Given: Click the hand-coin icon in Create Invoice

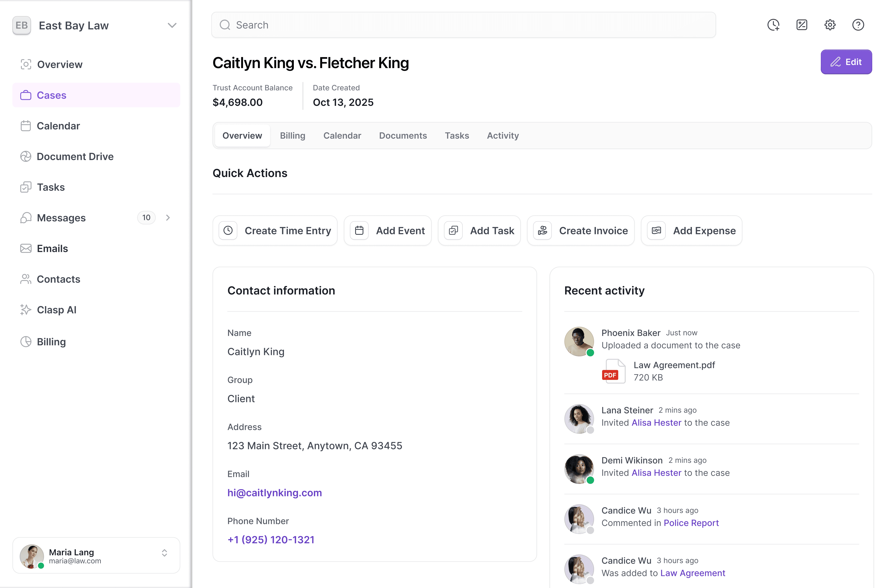Looking at the screenshot, I should [542, 231].
